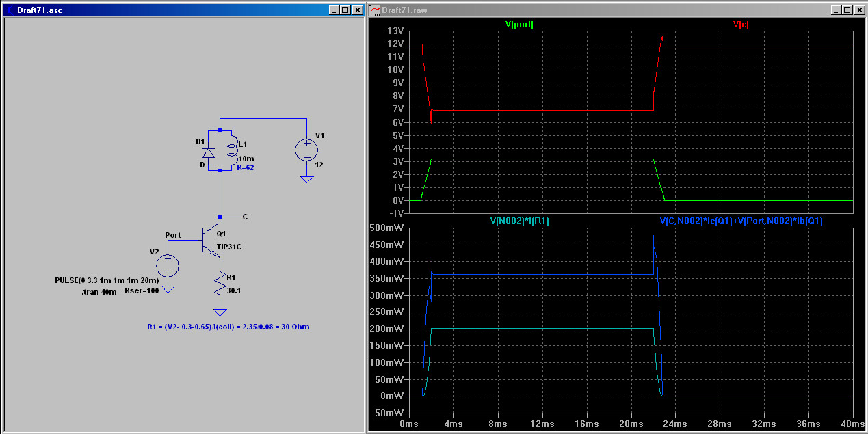The width and height of the screenshot is (868, 434).
Task: Click the ground symbol under resistor R1
Action: click(220, 312)
